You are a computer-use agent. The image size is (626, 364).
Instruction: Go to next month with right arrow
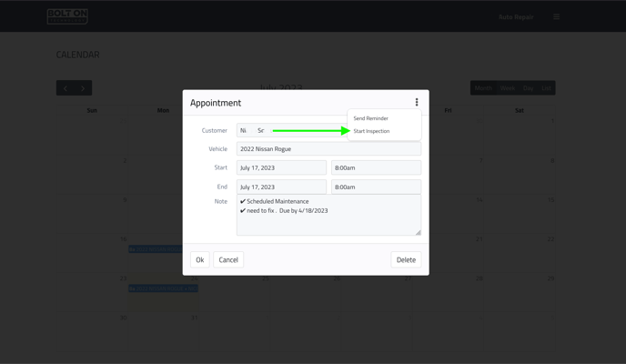83,87
